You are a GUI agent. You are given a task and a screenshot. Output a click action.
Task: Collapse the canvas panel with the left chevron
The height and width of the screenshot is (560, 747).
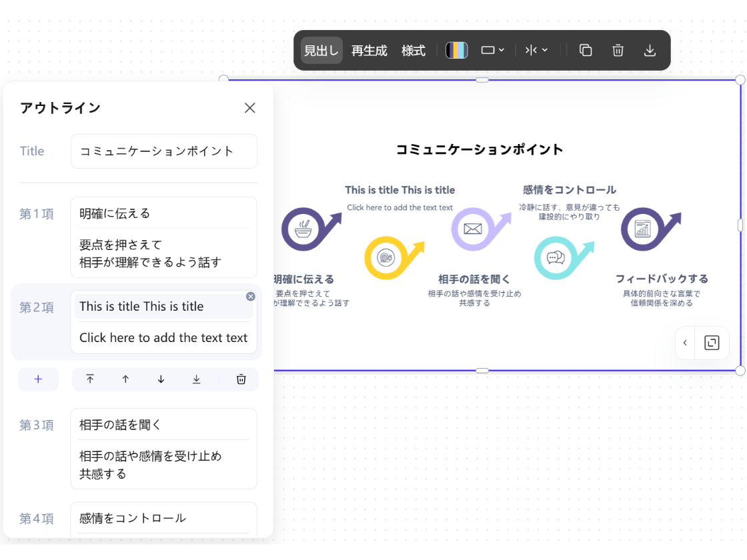click(684, 343)
